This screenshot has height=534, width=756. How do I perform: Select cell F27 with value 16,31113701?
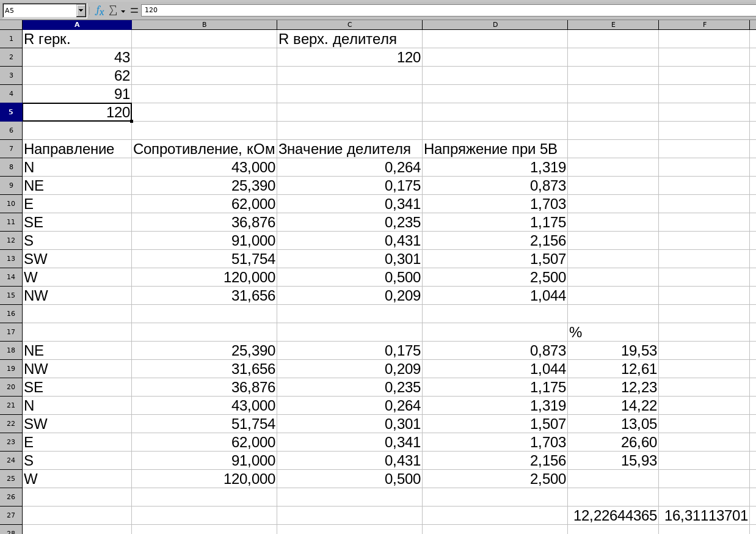click(x=704, y=516)
